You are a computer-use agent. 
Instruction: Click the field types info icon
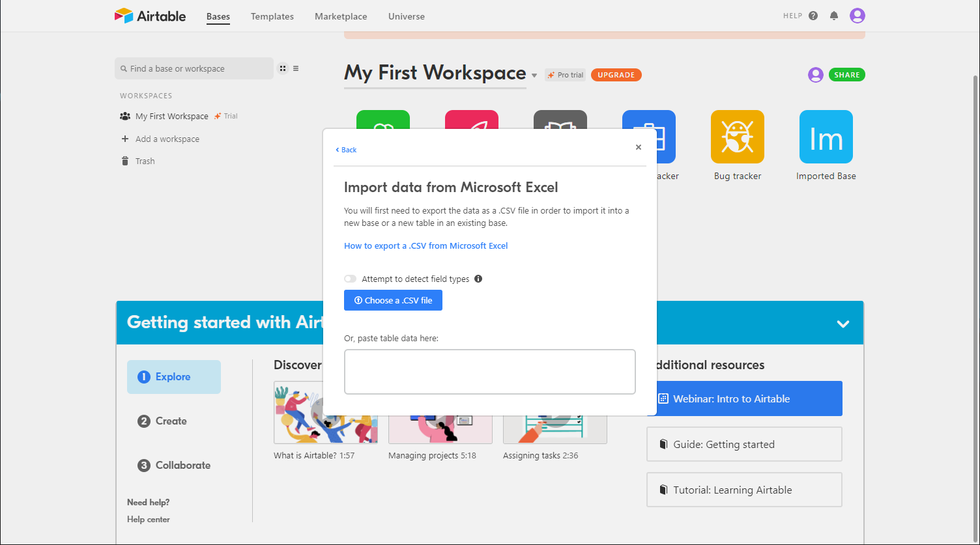click(478, 279)
